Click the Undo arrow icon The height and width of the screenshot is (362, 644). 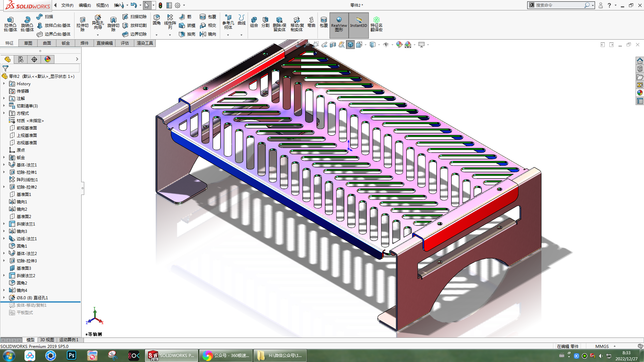click(x=134, y=5)
